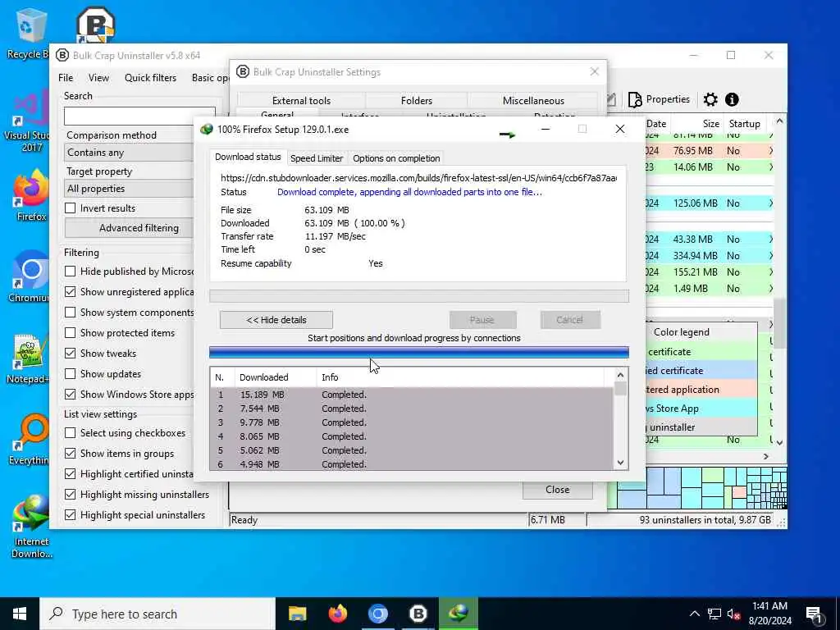
Task: Click the File Explorer taskbar icon
Action: click(x=297, y=614)
